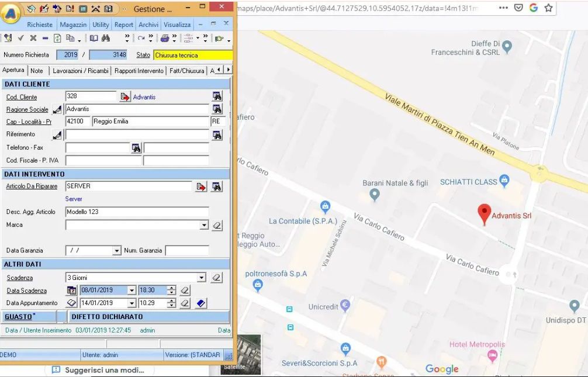Click the printer icon in the toolbar
The image size is (588, 377).
(165, 38)
